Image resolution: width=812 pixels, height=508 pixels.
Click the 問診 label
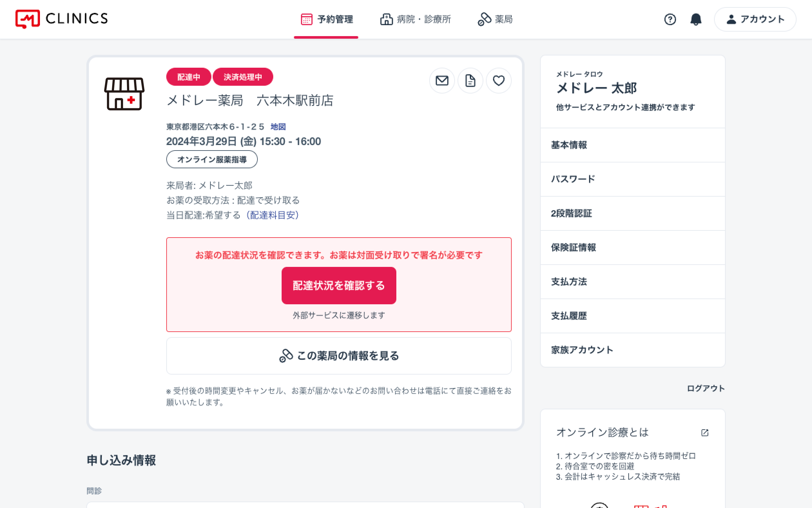pos(94,491)
